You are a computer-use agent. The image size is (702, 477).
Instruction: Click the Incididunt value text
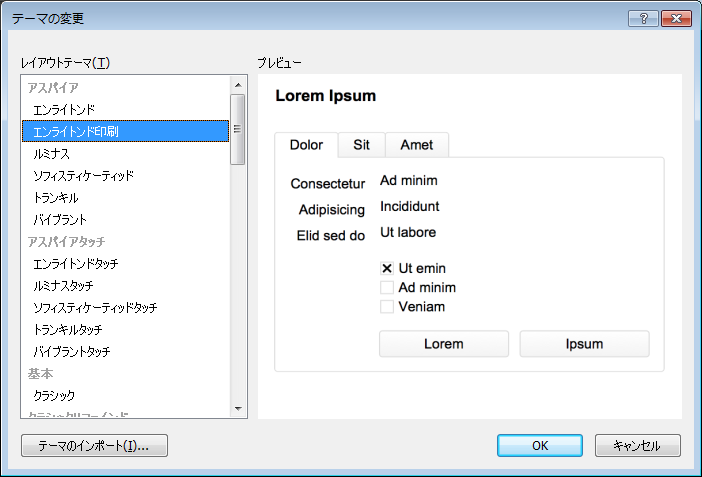pos(410,206)
